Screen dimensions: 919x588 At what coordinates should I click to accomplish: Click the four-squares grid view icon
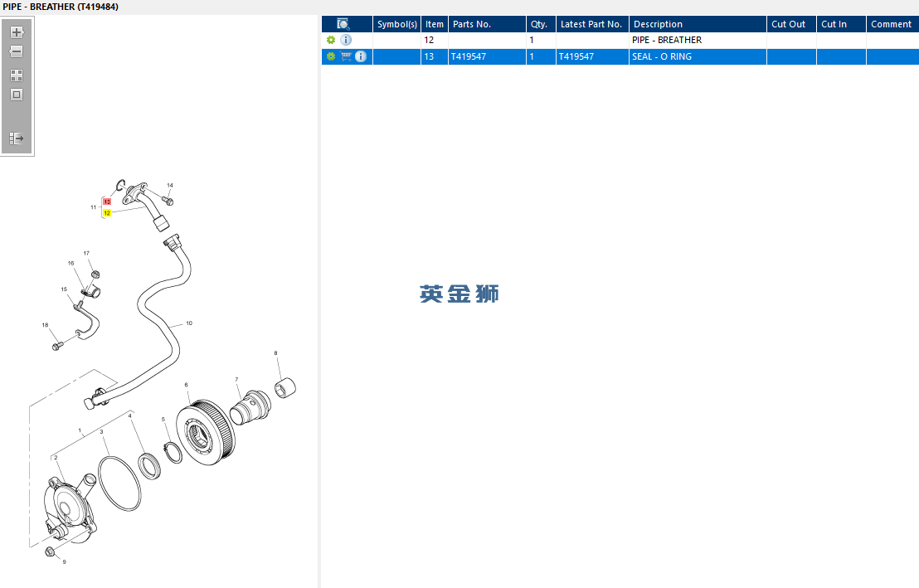coord(17,75)
